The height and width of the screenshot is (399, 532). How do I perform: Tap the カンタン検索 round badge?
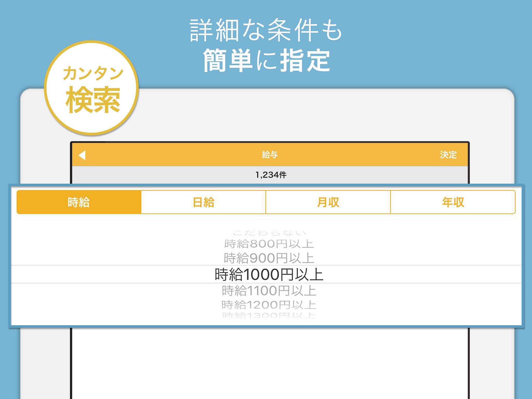tap(91, 88)
